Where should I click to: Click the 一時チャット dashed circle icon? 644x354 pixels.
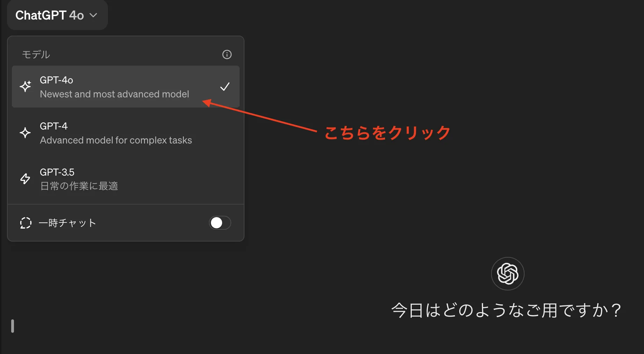click(x=25, y=223)
